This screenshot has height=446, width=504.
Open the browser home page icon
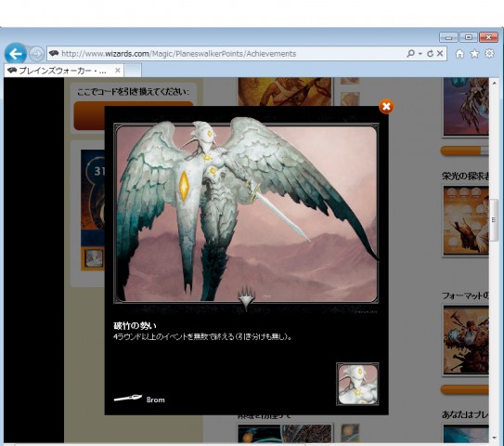[459, 54]
